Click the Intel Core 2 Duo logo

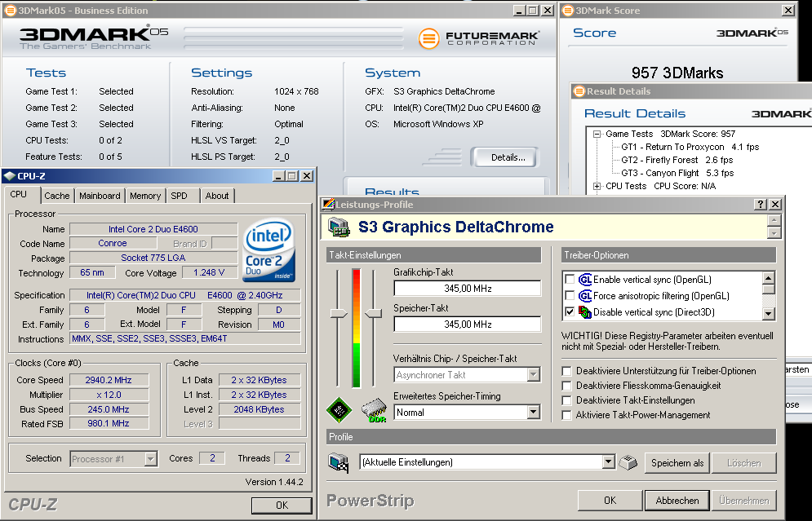coord(268,250)
